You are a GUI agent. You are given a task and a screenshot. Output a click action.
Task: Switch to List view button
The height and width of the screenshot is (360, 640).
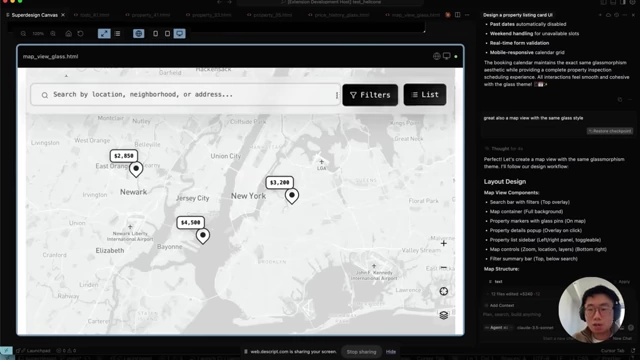(425, 95)
